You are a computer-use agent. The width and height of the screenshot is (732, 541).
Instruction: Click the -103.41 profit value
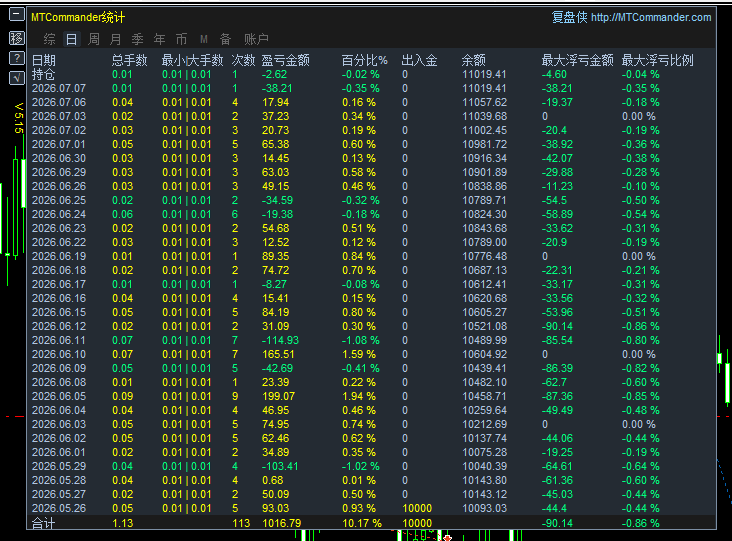[280, 466]
